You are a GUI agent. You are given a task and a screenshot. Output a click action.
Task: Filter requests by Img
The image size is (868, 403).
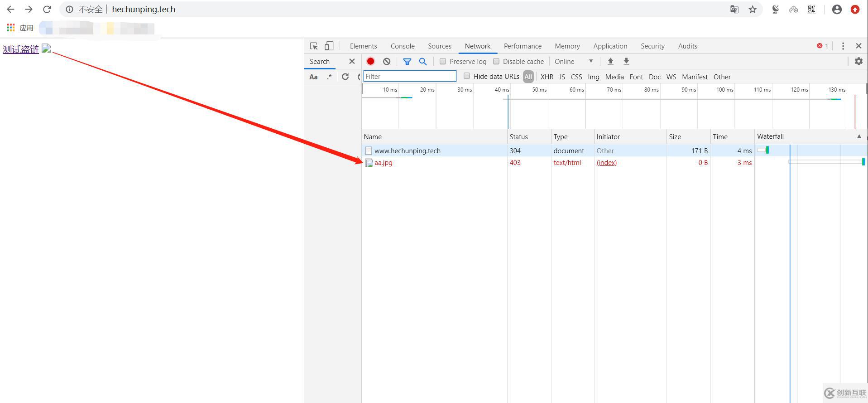click(x=594, y=77)
